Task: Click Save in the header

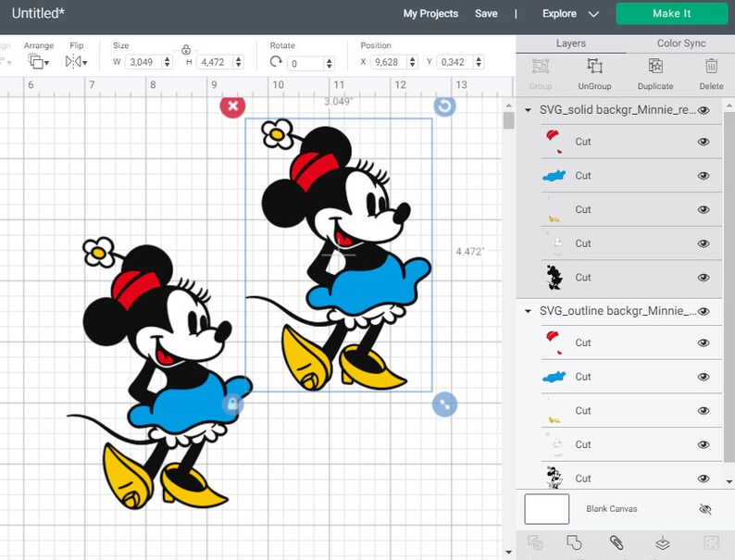Action: (x=486, y=14)
